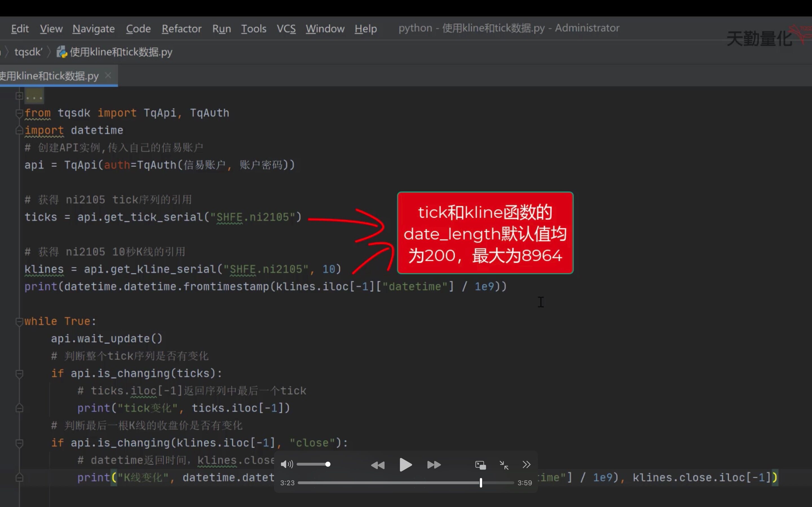Click the video progress bar playhead
The width and height of the screenshot is (812, 507).
(x=481, y=482)
